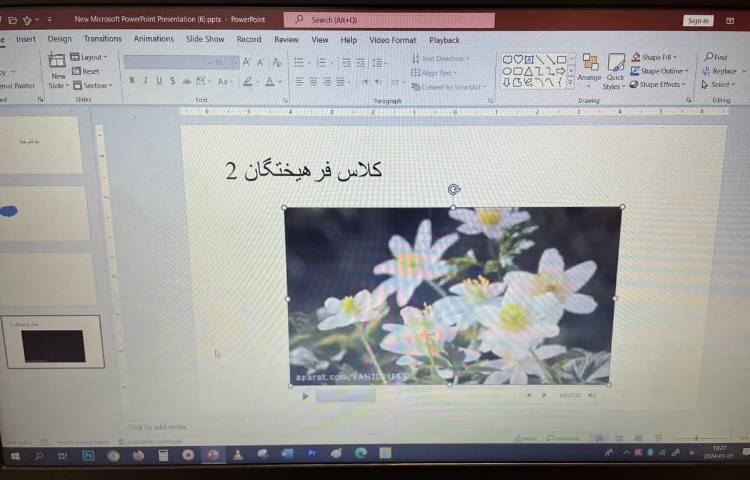Click the video progress bar
This screenshot has width=750, height=480.
(x=345, y=395)
